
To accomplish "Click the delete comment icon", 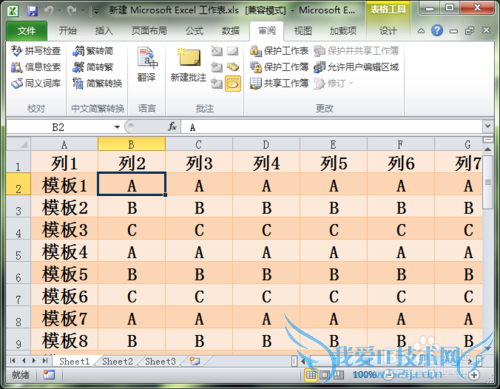I will [217, 51].
